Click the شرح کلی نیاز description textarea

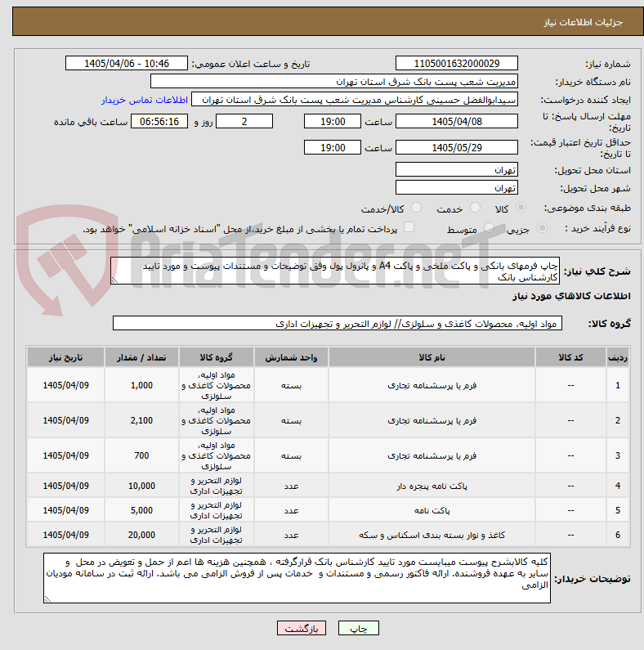[335, 271]
